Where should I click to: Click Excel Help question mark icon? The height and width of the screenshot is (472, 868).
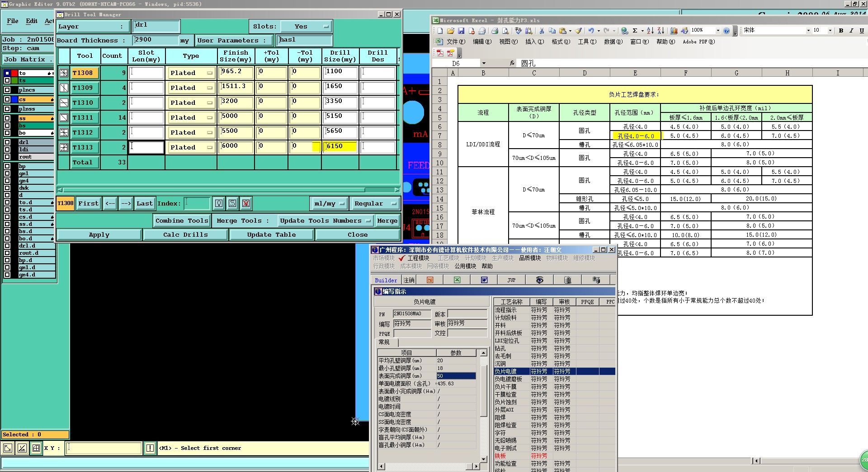pyautogui.click(x=726, y=31)
